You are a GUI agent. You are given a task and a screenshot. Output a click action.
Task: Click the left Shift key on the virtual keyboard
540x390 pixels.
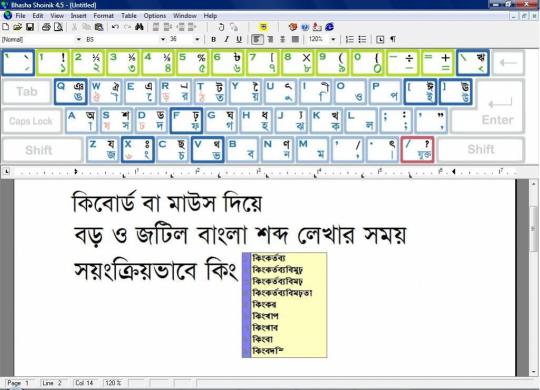pos(42,150)
